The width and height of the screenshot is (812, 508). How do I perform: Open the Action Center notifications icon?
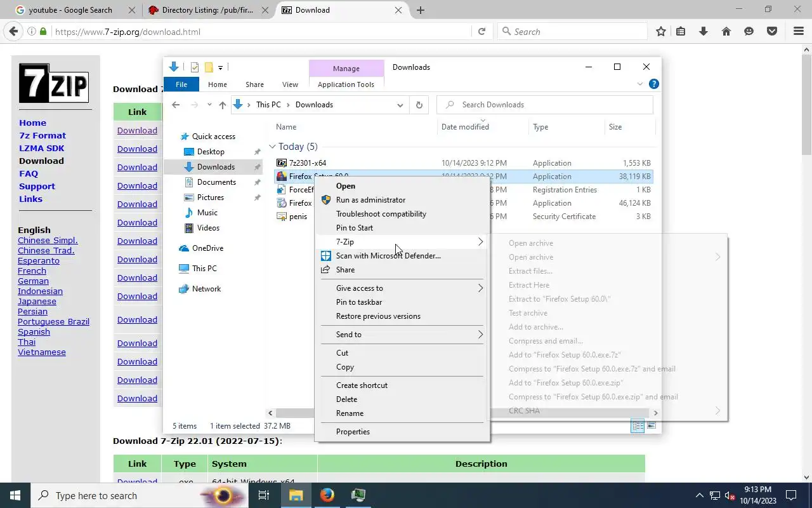(791, 495)
